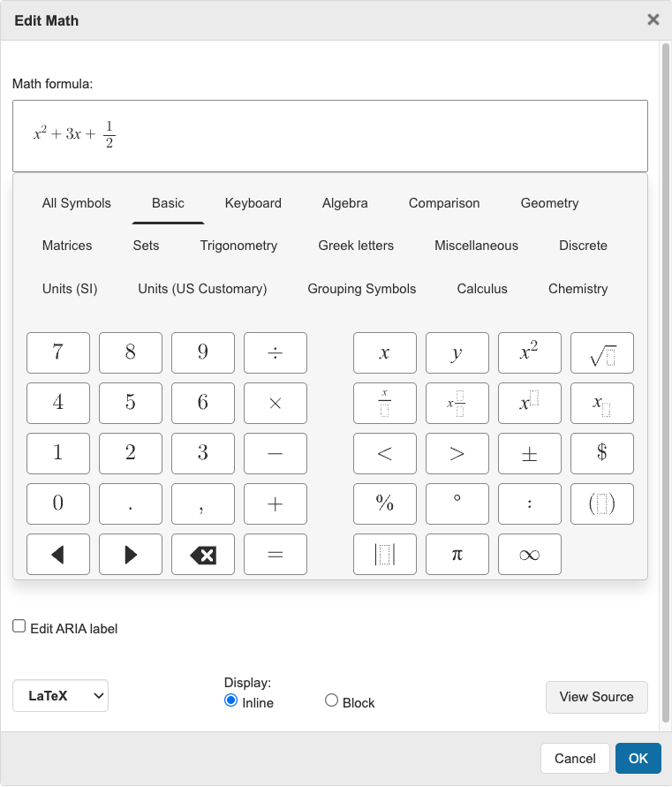The width and height of the screenshot is (672, 787).
Task: Click the number 5 key
Action: [131, 403]
